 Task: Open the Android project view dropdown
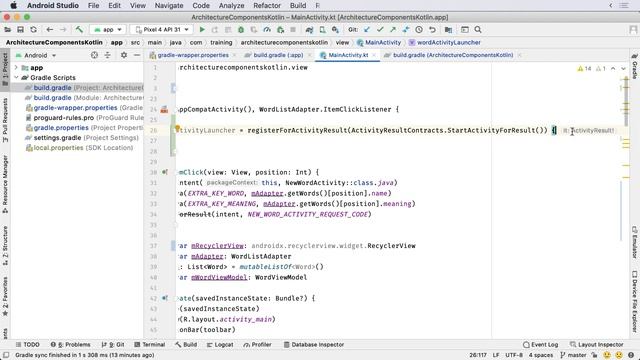point(36,55)
